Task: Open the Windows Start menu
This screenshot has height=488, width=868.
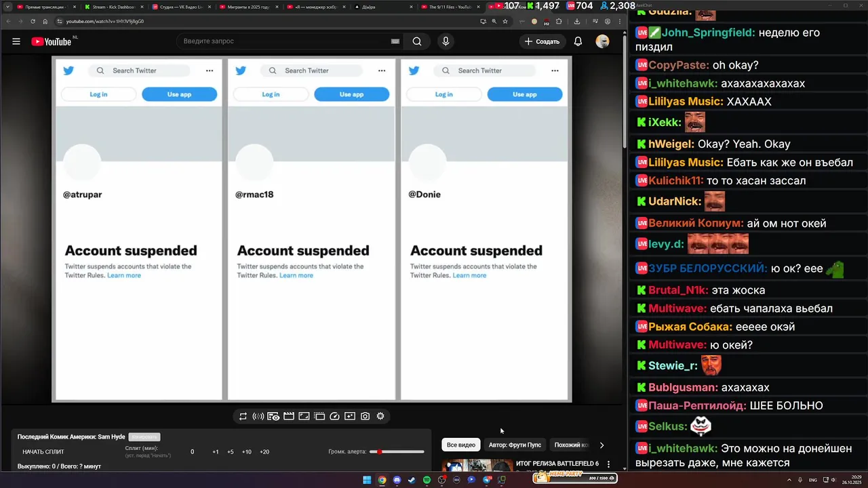Action: pos(367,480)
